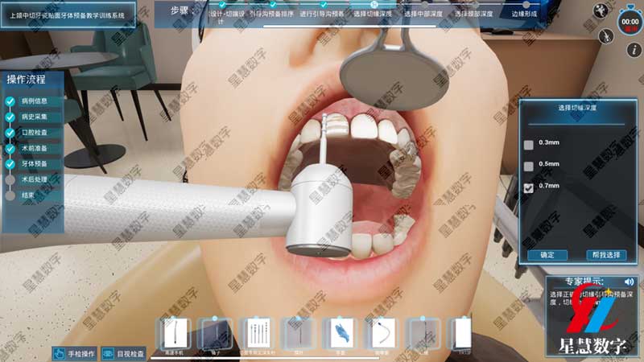
Task: Switch to 目视检查 visual inspection mode
Action: click(x=124, y=353)
